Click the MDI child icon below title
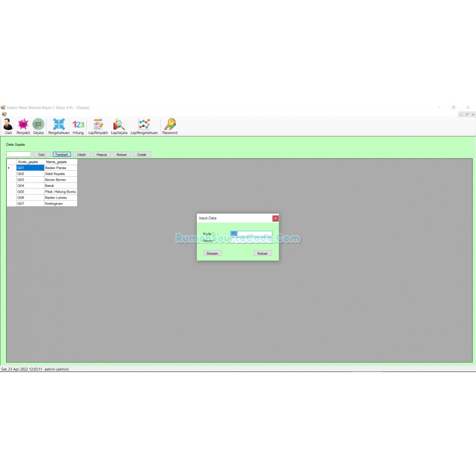The image size is (476, 476). 4,114
